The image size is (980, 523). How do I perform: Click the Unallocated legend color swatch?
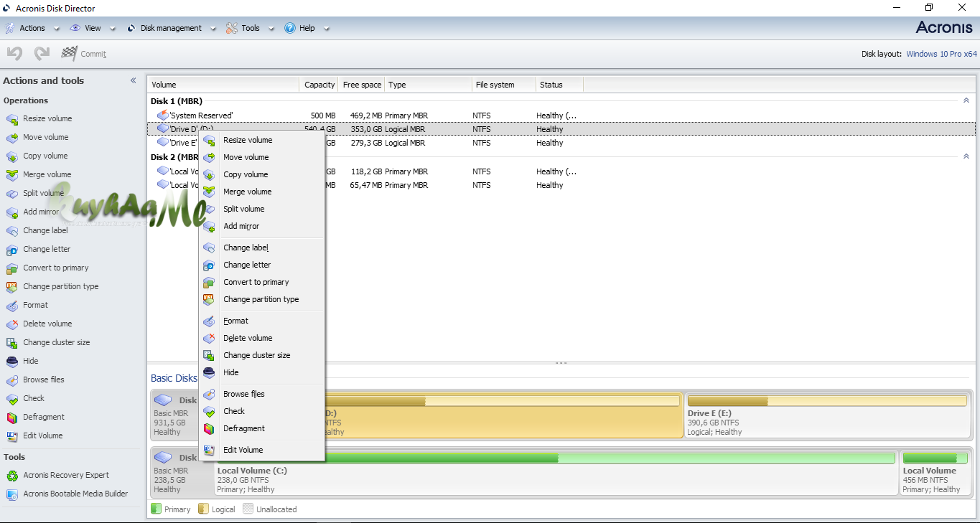[248, 509]
